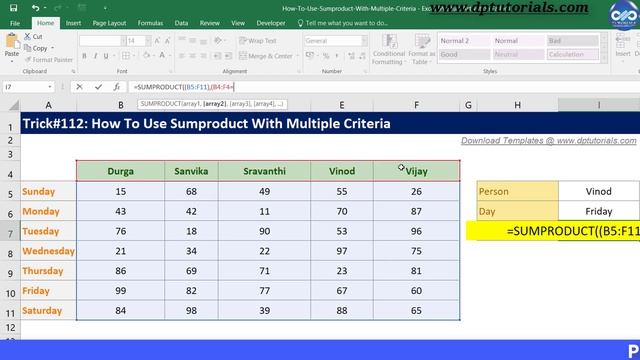This screenshot has height=360, width=640.
Task: Increase font size with larger A icon
Action: 157,41
